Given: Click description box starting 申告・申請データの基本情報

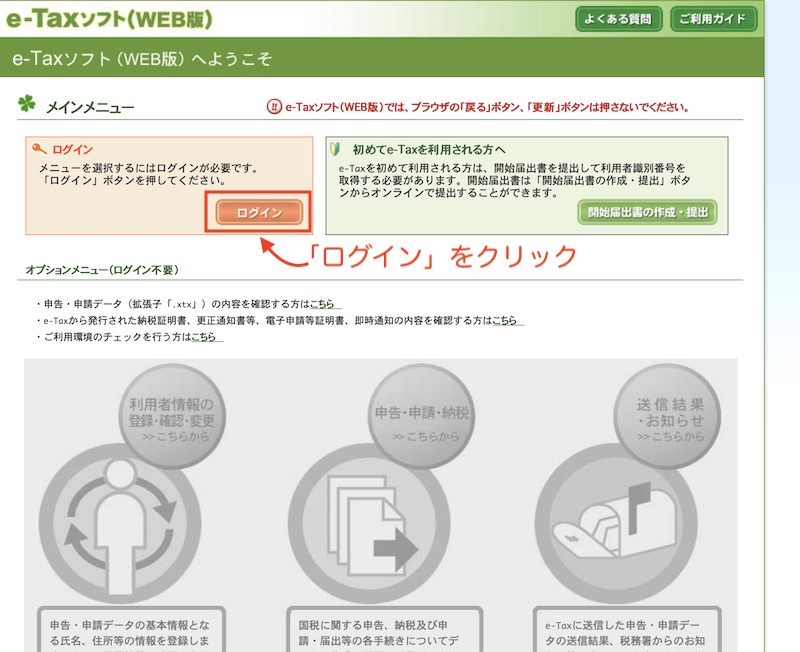Looking at the screenshot, I should click(x=131, y=630).
